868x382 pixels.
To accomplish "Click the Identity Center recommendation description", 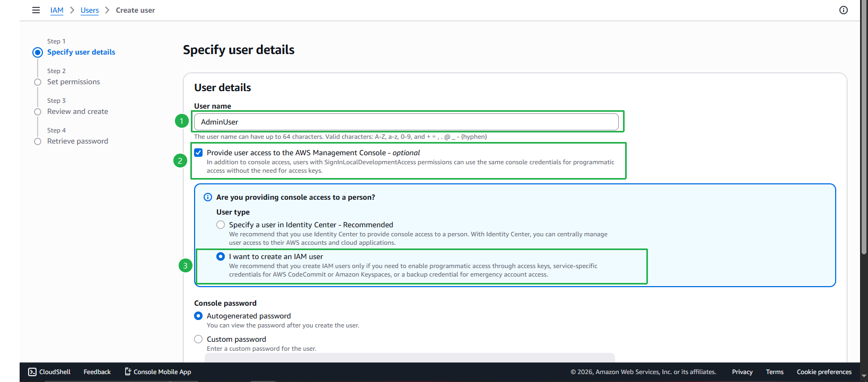I will [x=418, y=238].
